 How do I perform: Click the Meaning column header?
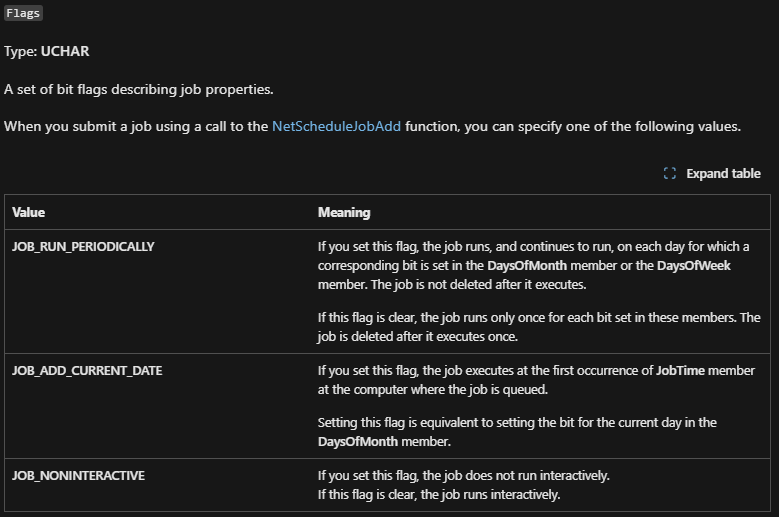tap(344, 213)
